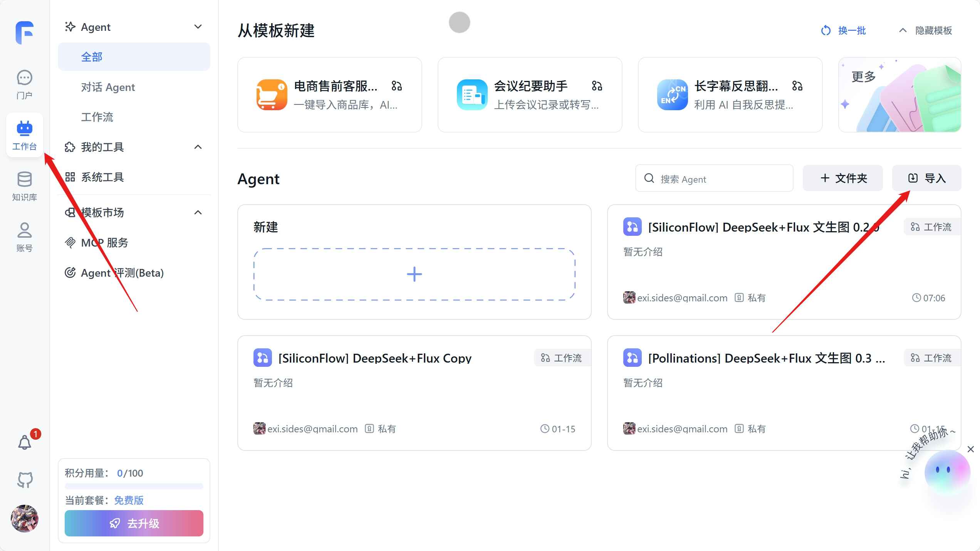980x551 pixels.
Task: Collapse the 我的工具 section
Action: [198, 147]
